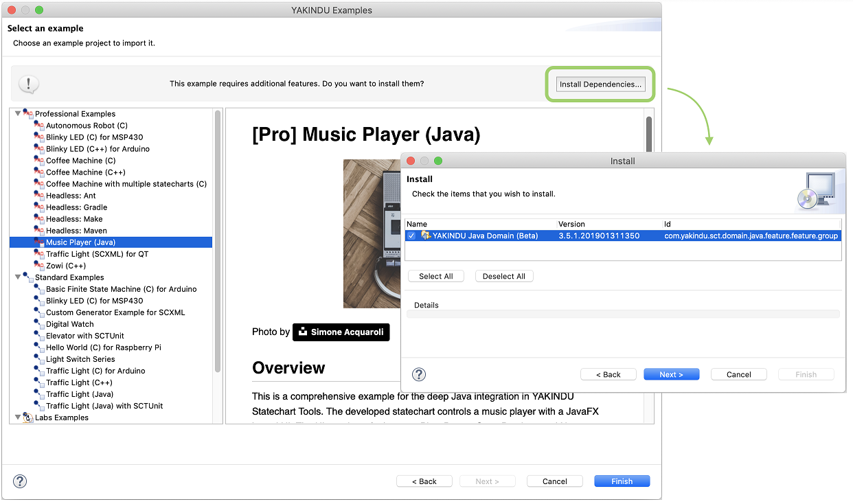Collapse the Professional Examples tree node

(x=18, y=113)
